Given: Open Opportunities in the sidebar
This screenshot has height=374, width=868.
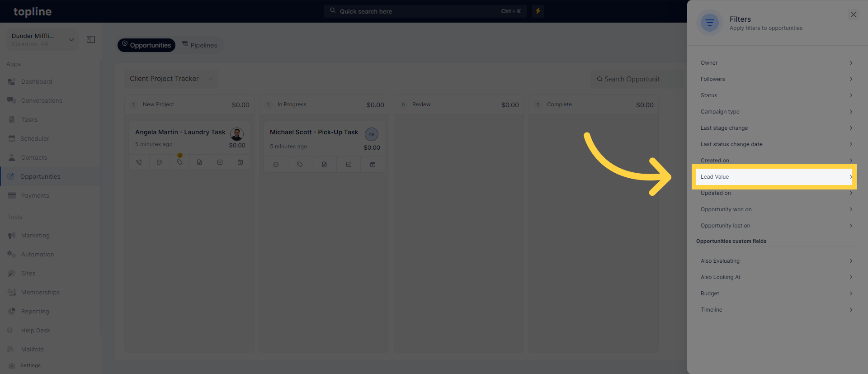Looking at the screenshot, I should tap(50, 176).
